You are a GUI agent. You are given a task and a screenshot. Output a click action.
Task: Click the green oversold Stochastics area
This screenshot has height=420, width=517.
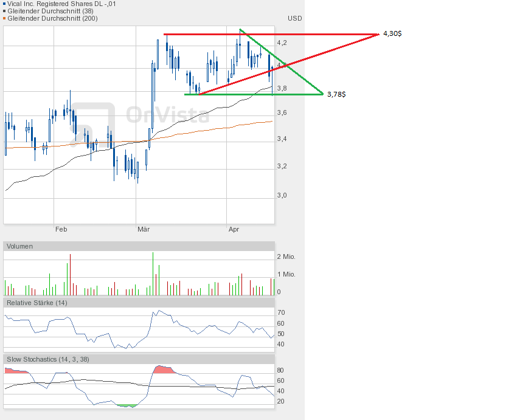[127, 406]
